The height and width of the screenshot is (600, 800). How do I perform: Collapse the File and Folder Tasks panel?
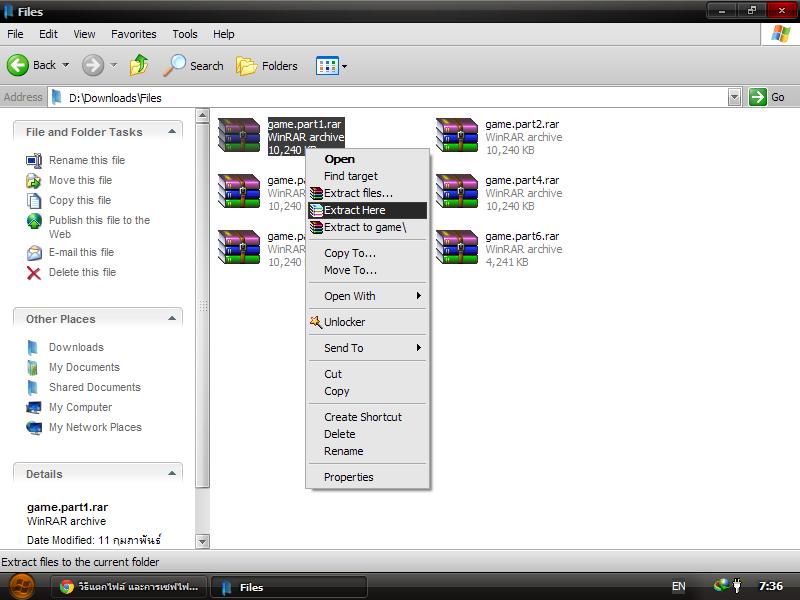(172, 131)
